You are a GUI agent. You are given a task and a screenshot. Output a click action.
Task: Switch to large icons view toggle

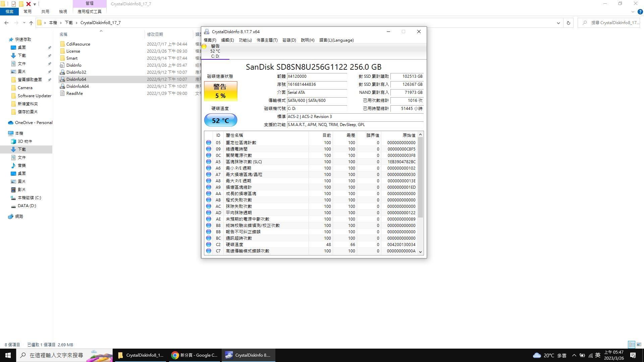coord(639,345)
